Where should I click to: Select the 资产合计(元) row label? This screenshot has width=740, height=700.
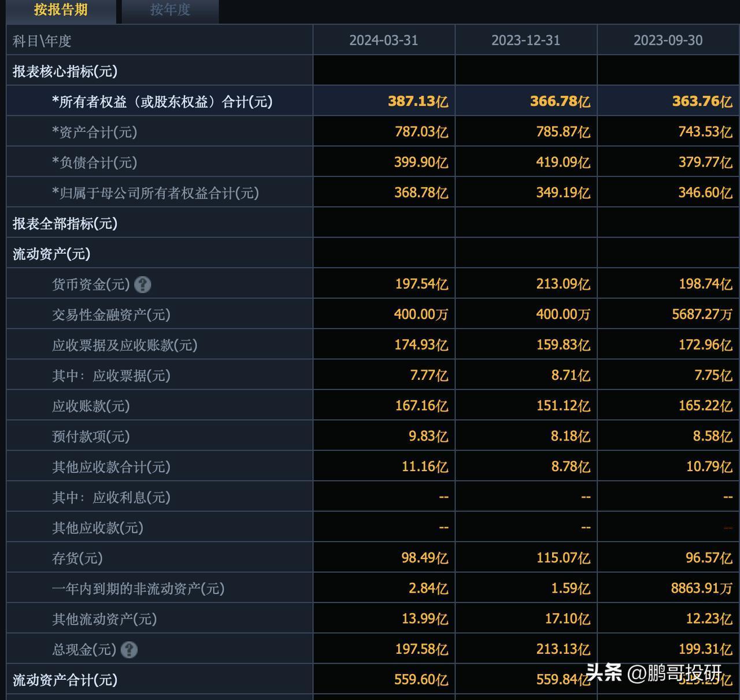point(95,132)
